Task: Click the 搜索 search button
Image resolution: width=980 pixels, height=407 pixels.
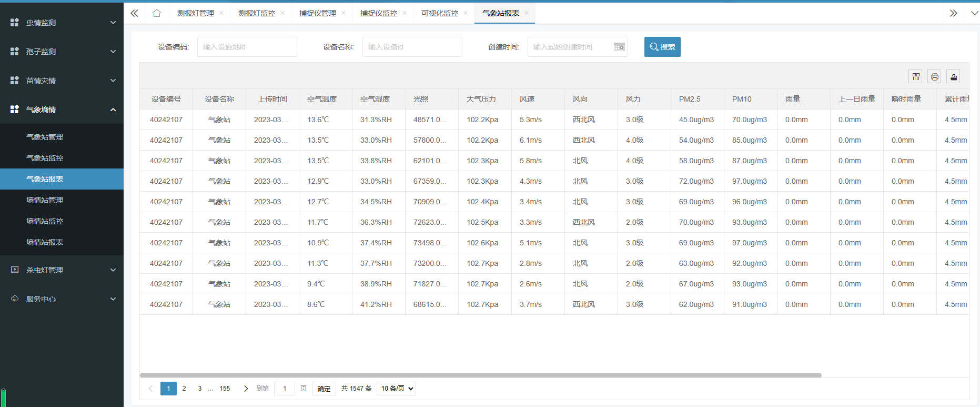Action: tap(662, 47)
